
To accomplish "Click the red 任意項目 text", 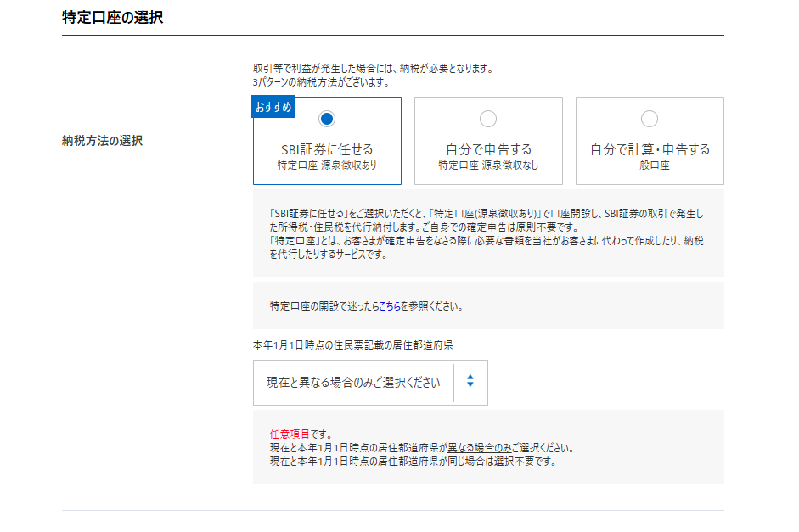I will pyautogui.click(x=290, y=434).
